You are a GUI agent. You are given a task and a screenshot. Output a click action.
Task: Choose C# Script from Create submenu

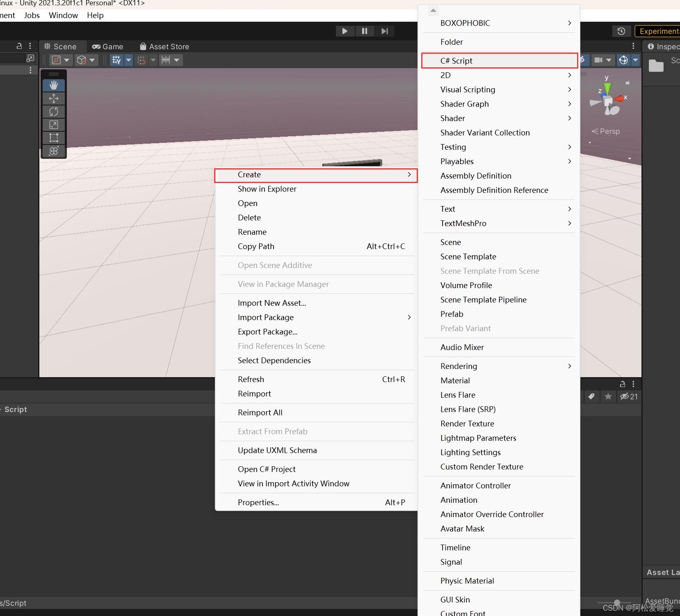click(500, 61)
